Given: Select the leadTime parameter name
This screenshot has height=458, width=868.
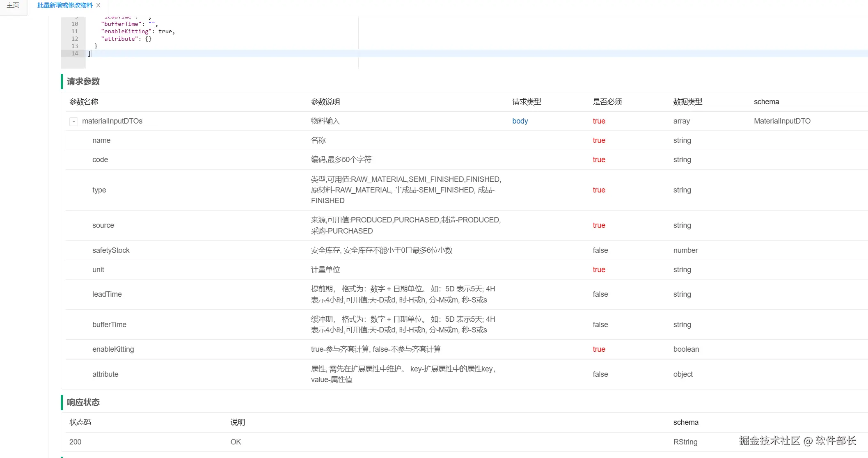Looking at the screenshot, I should pos(107,294).
